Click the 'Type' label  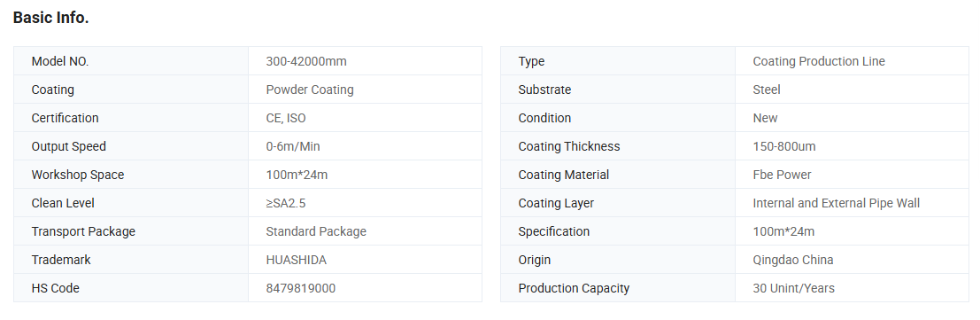[531, 61]
